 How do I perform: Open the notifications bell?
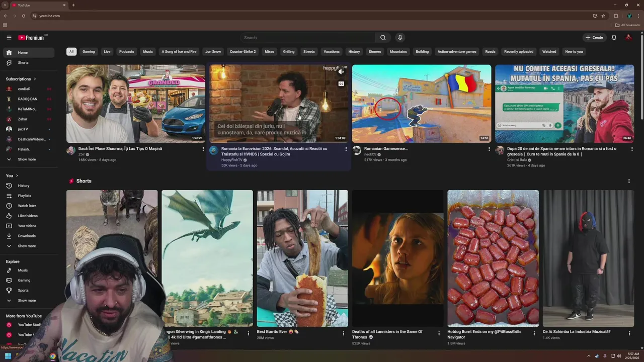click(x=614, y=38)
